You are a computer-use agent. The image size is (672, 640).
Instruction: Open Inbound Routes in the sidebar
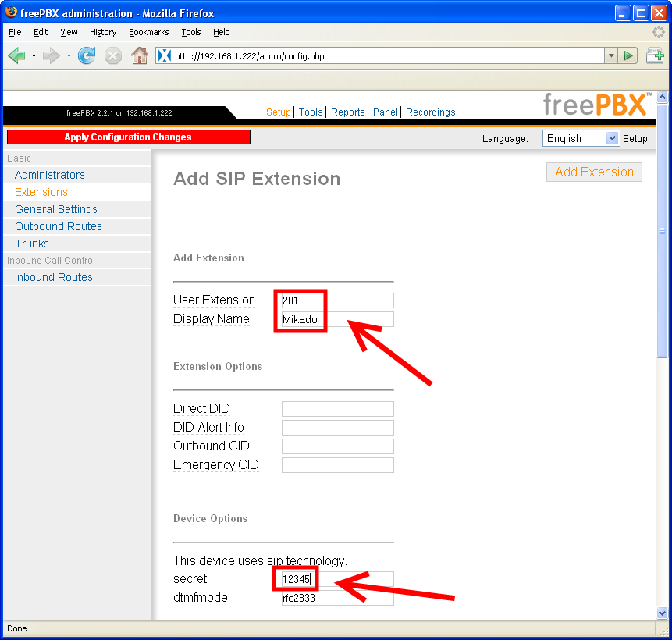54,277
